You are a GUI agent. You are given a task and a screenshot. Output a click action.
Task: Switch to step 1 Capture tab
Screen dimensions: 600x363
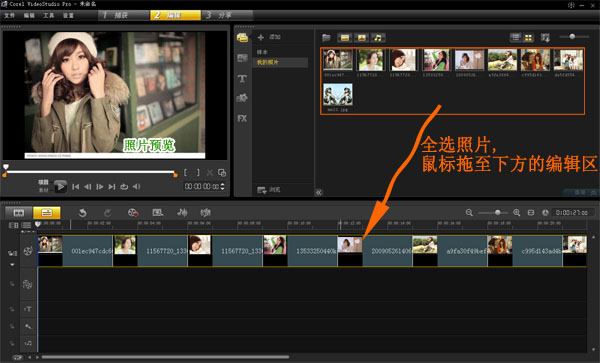click(124, 15)
